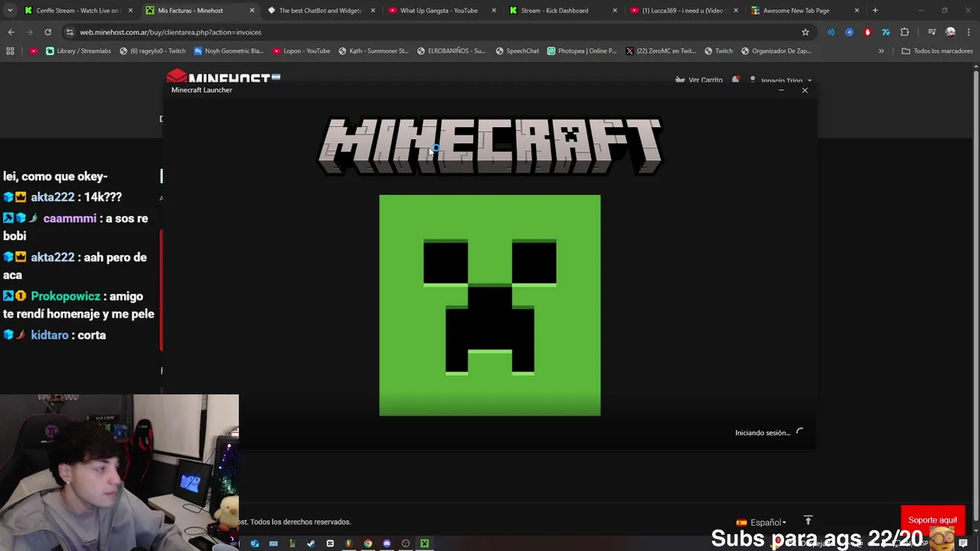
Task: Open Kąth - Summoner St... bookmark
Action: click(x=374, y=51)
